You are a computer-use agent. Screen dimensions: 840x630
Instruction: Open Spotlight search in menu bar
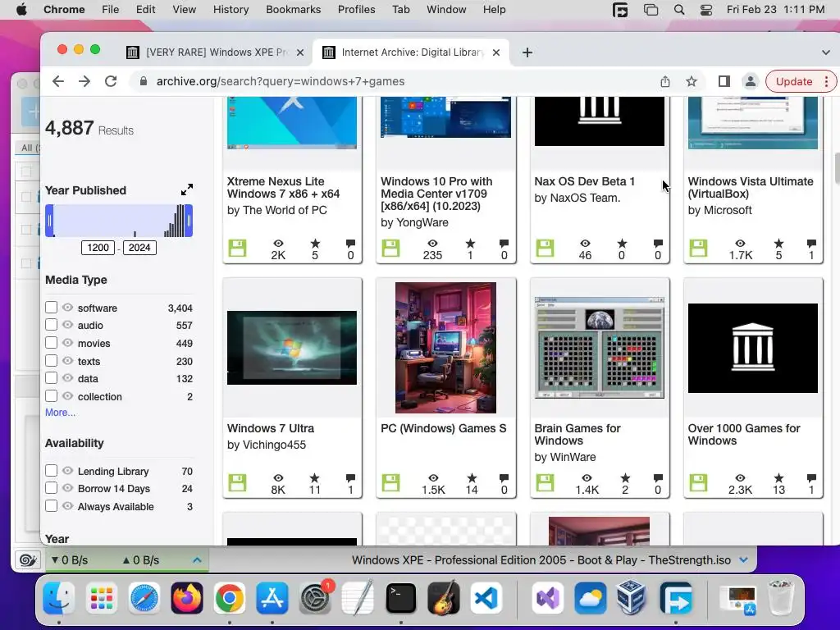pyautogui.click(x=678, y=10)
